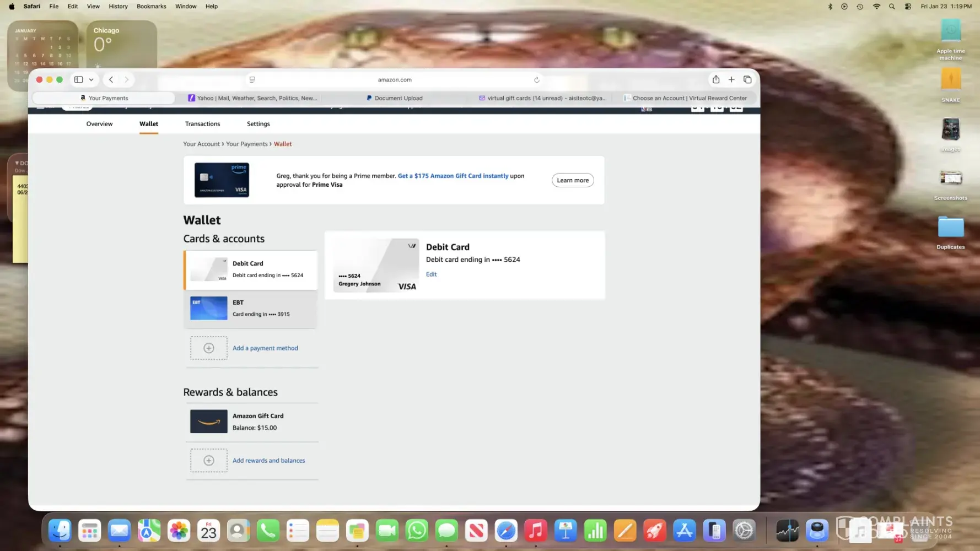Open the Bookmarks menu
Viewport: 980px width, 551px height.
(x=151, y=6)
